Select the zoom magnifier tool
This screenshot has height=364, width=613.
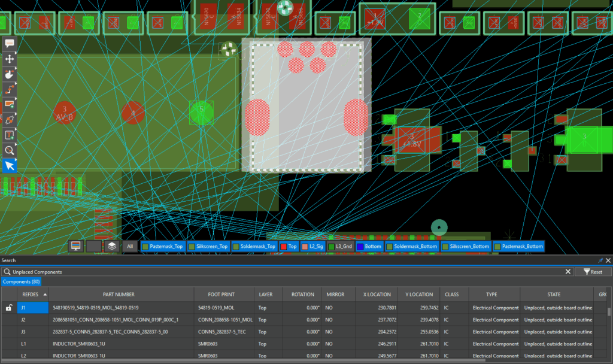click(x=8, y=150)
